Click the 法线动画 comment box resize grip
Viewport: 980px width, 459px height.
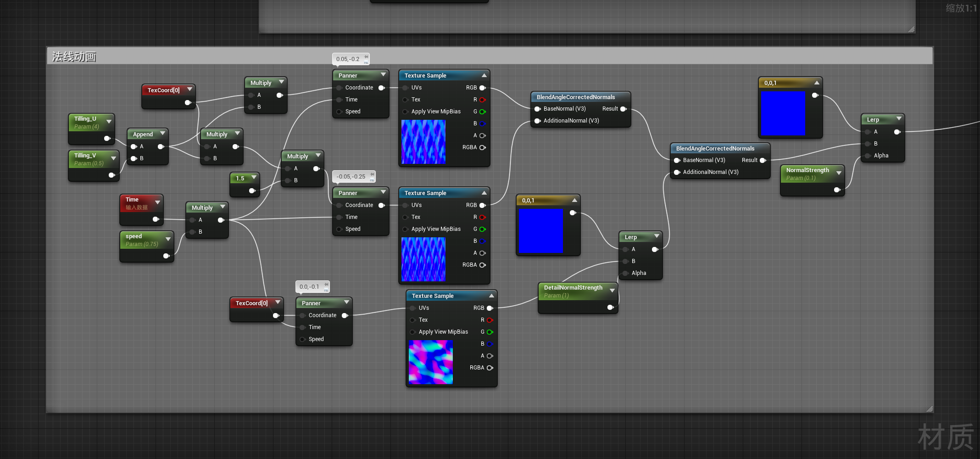930,409
